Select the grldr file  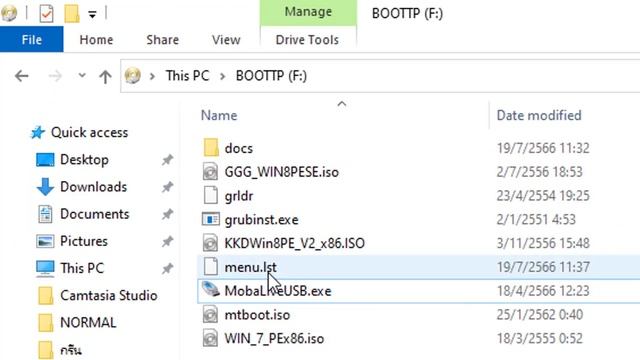click(239, 196)
